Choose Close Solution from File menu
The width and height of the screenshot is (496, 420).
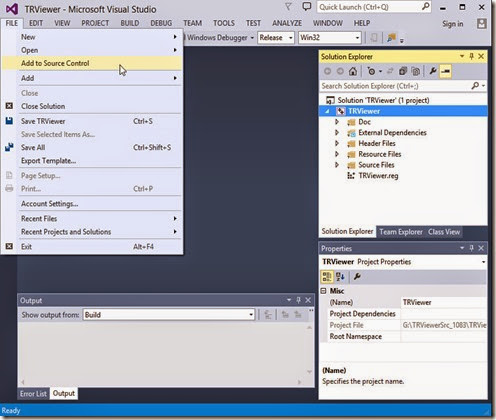92,106
